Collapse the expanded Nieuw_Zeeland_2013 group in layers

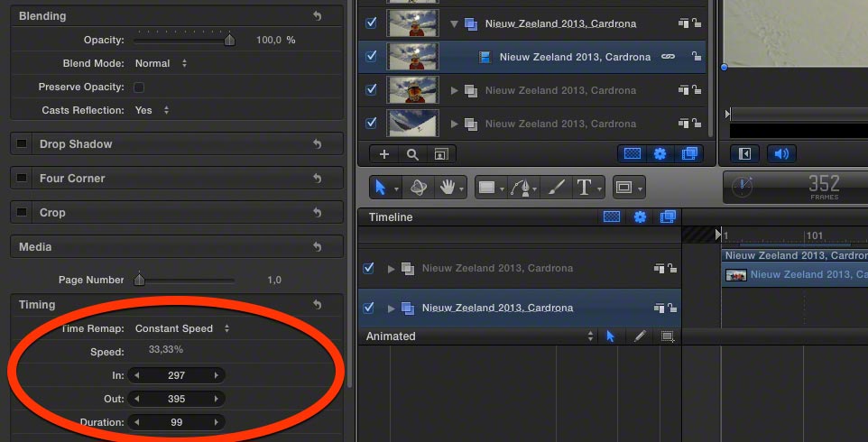point(455,23)
